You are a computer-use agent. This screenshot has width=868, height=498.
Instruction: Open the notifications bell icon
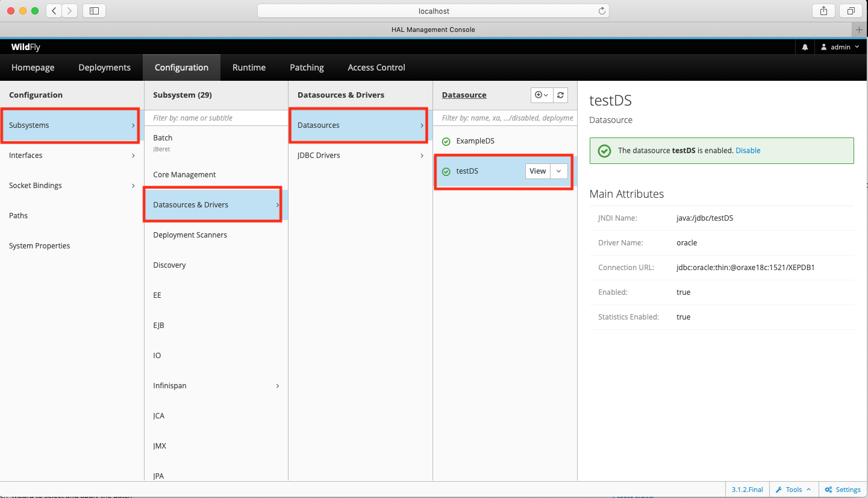tap(805, 46)
